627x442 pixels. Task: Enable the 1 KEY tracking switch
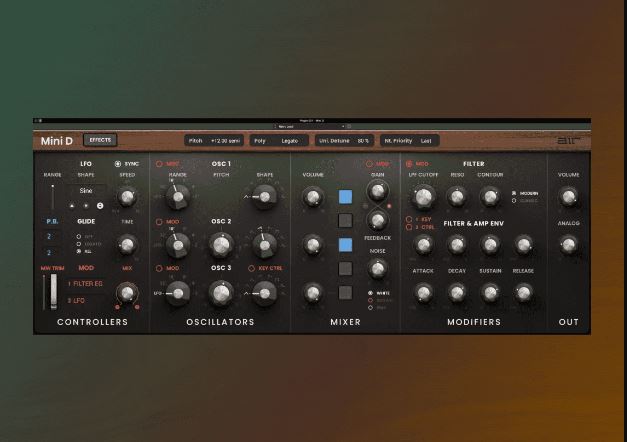(409, 219)
